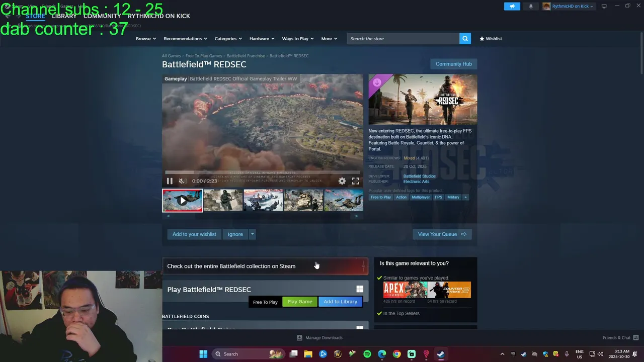The width and height of the screenshot is (644, 362).
Task: Select the Military tag
Action: [453, 197]
